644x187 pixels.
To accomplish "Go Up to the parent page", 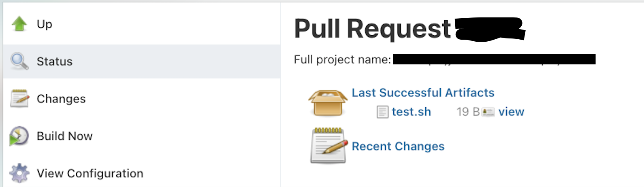I will click(45, 24).
